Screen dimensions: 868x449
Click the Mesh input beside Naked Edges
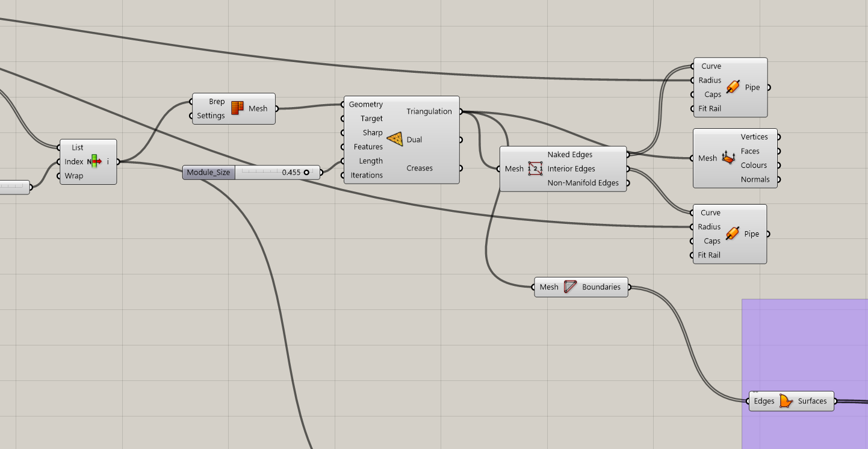tap(514, 169)
